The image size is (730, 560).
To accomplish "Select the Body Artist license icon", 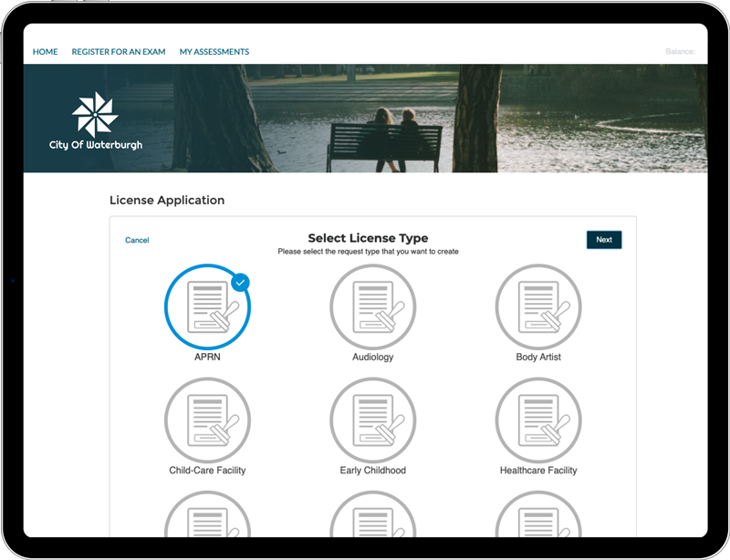I will pos(537,307).
